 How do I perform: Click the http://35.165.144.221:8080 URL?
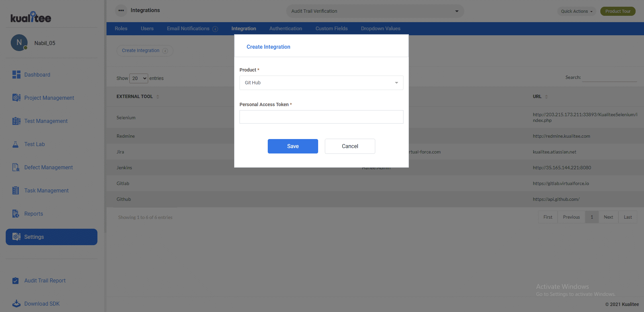pos(562,168)
